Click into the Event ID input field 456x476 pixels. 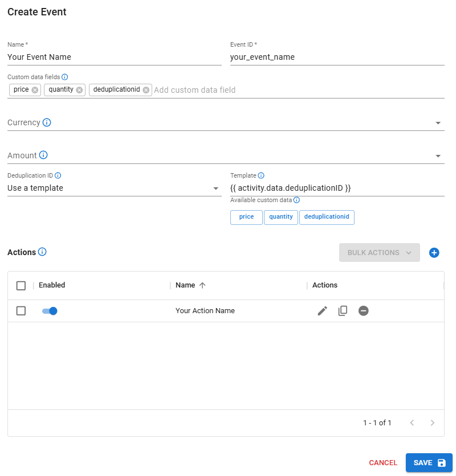click(336, 57)
